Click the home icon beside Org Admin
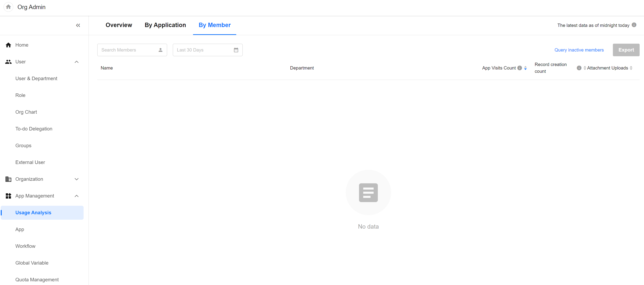Image resolution: width=644 pixels, height=285 pixels. (x=8, y=7)
